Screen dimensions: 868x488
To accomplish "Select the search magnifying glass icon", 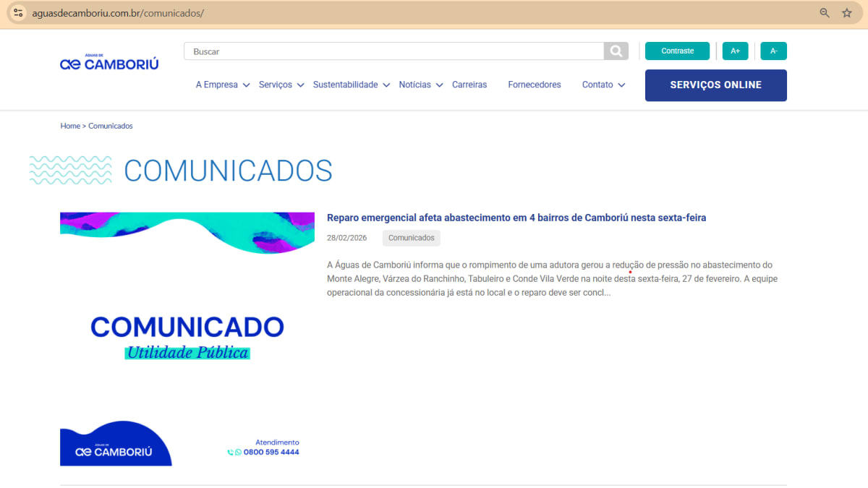I will pos(615,51).
